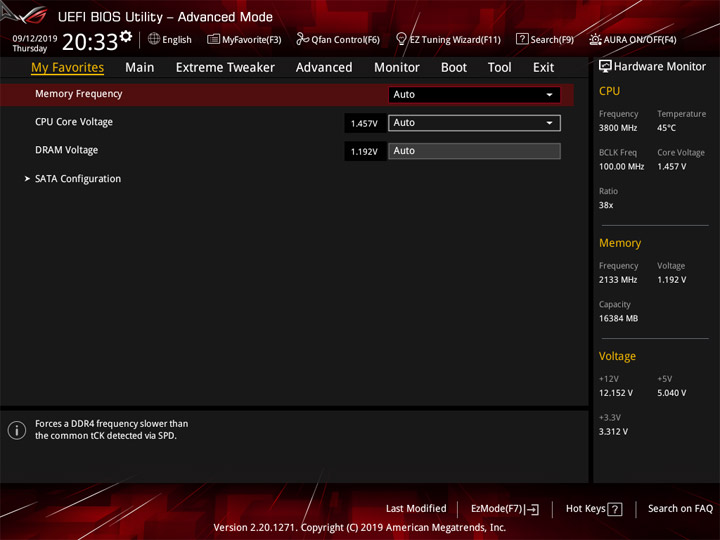Click the EzMode exit arrow icon
720x540 pixels.
pos(532,509)
